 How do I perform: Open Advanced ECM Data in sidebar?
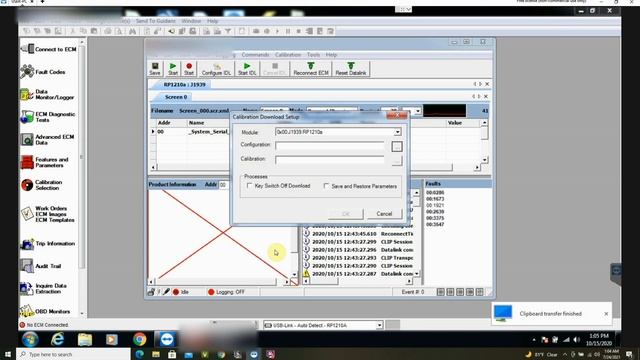[x=47, y=140]
